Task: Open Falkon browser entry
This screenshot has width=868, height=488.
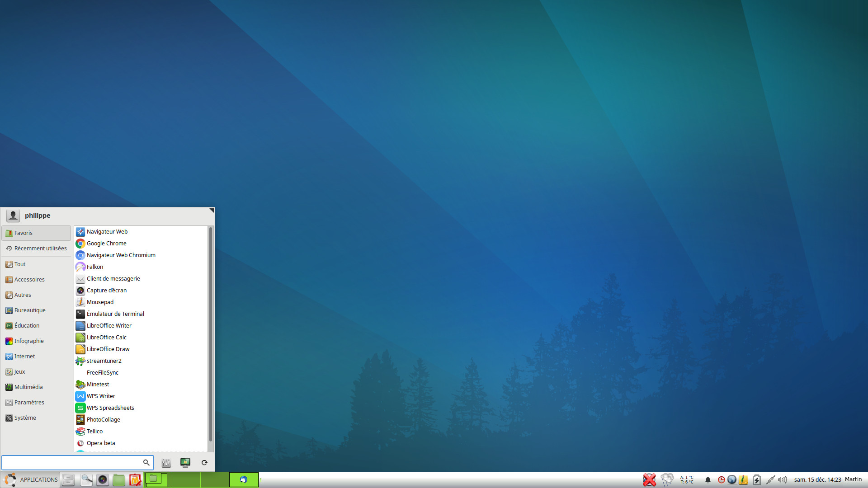Action: pos(95,267)
